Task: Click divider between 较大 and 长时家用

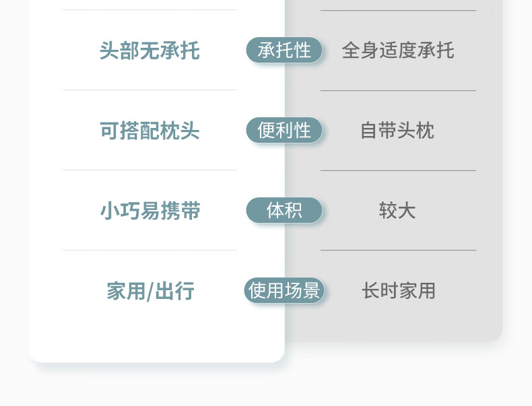Action: (x=398, y=250)
